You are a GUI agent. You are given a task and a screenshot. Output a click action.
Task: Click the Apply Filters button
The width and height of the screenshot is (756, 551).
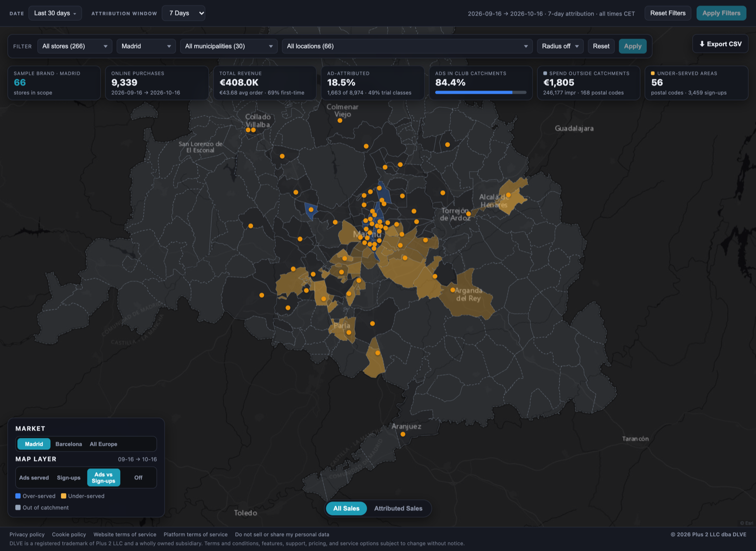point(721,13)
